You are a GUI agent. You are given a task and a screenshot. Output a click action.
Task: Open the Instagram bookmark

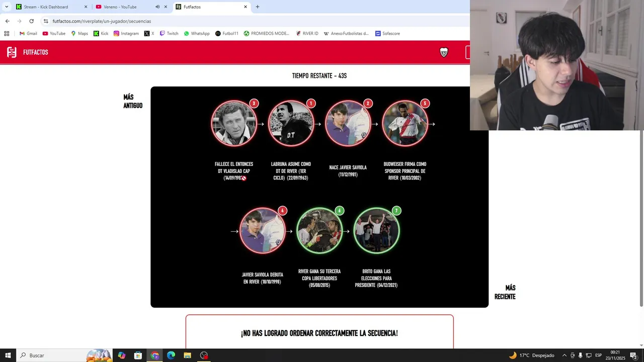tap(126, 34)
